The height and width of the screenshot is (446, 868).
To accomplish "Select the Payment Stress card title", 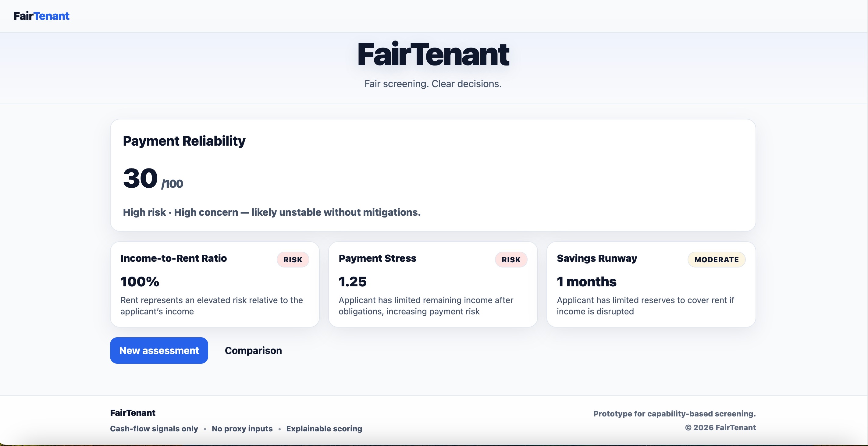I will coord(377,258).
